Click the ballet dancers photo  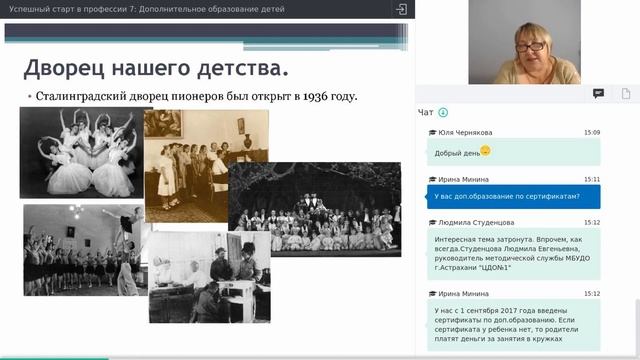tap(82, 153)
